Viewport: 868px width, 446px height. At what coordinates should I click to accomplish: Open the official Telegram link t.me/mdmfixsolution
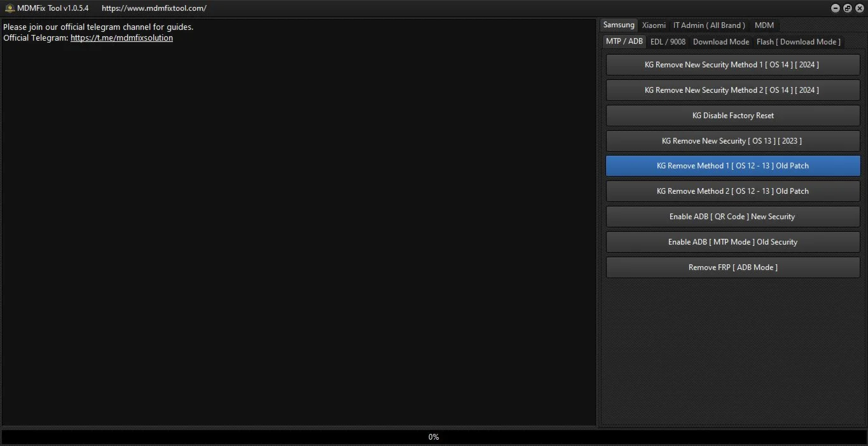121,38
